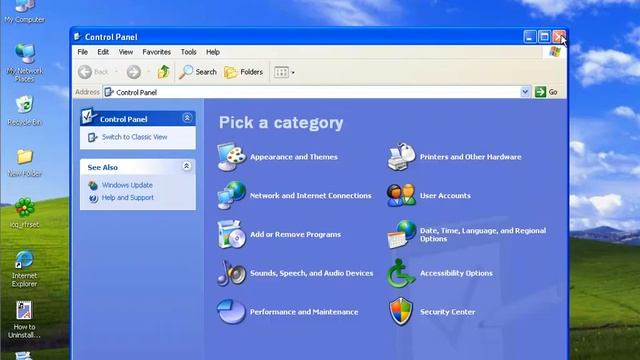Open Security Center shield icon

[401, 311]
